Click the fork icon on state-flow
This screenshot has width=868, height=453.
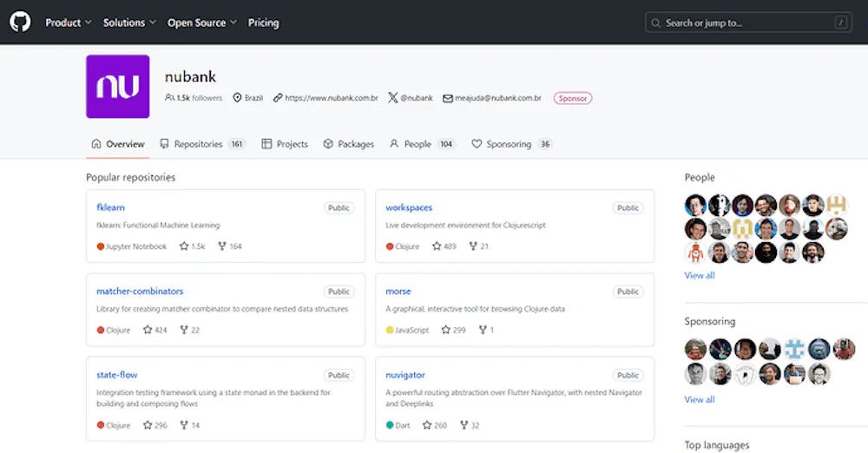[x=184, y=425]
